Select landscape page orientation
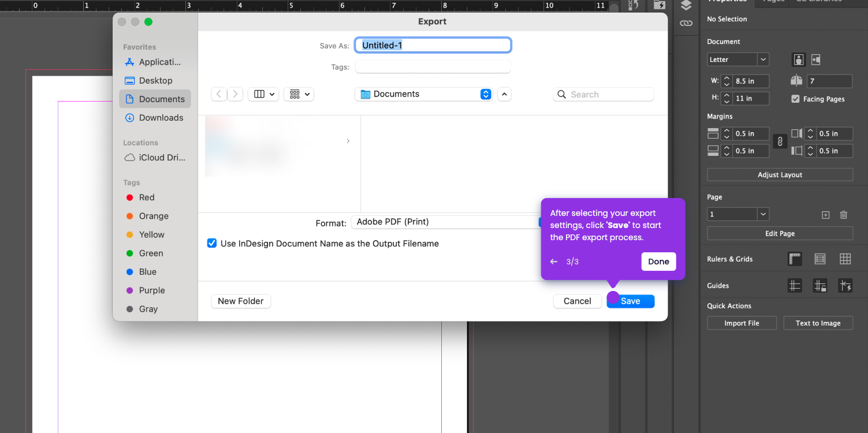Viewport: 868px width, 433px height. click(x=816, y=59)
